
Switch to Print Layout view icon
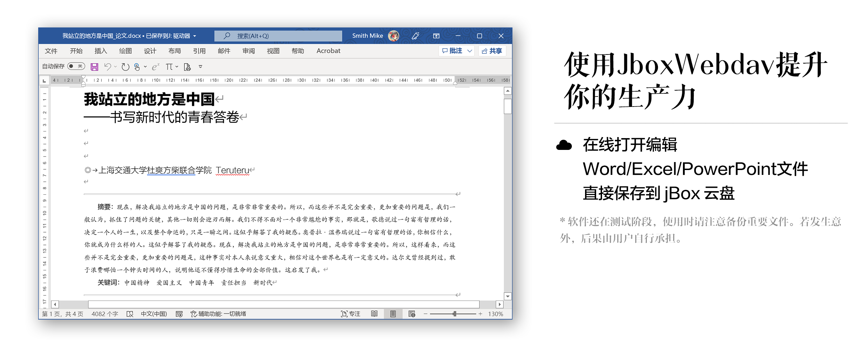(393, 314)
